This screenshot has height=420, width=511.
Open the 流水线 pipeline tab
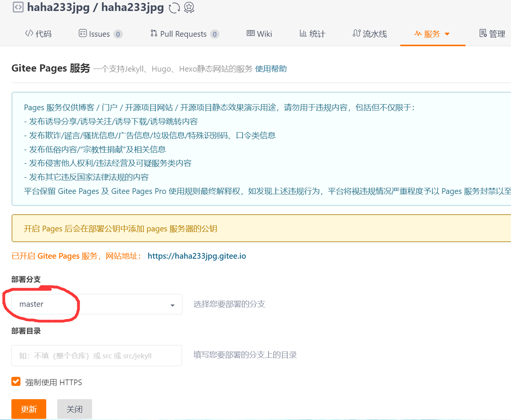[x=370, y=34]
